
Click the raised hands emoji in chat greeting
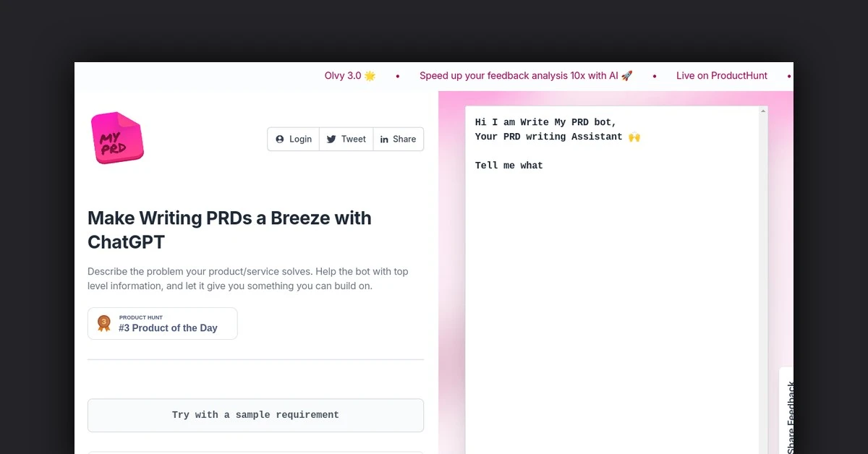[x=634, y=136]
